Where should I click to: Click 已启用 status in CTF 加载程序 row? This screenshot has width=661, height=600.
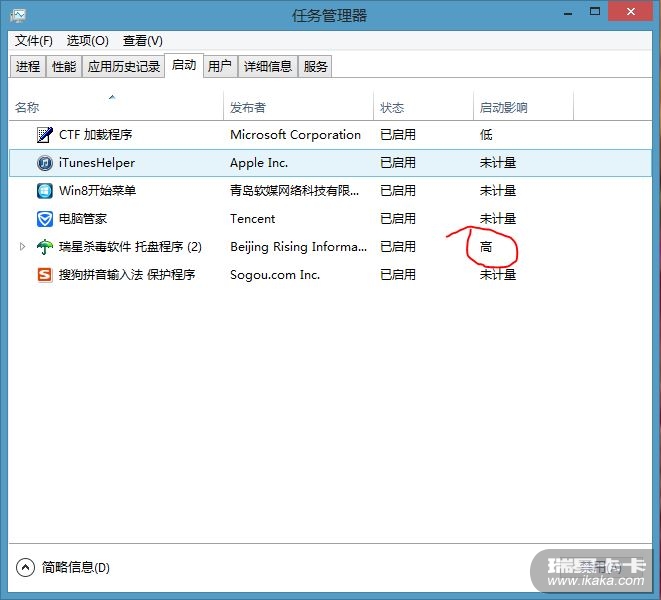tap(398, 135)
